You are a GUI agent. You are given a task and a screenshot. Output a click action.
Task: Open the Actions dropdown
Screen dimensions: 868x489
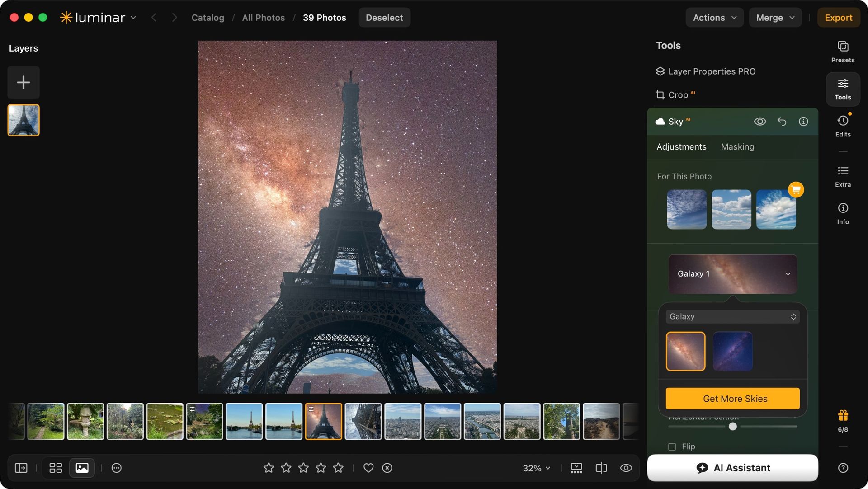(714, 18)
